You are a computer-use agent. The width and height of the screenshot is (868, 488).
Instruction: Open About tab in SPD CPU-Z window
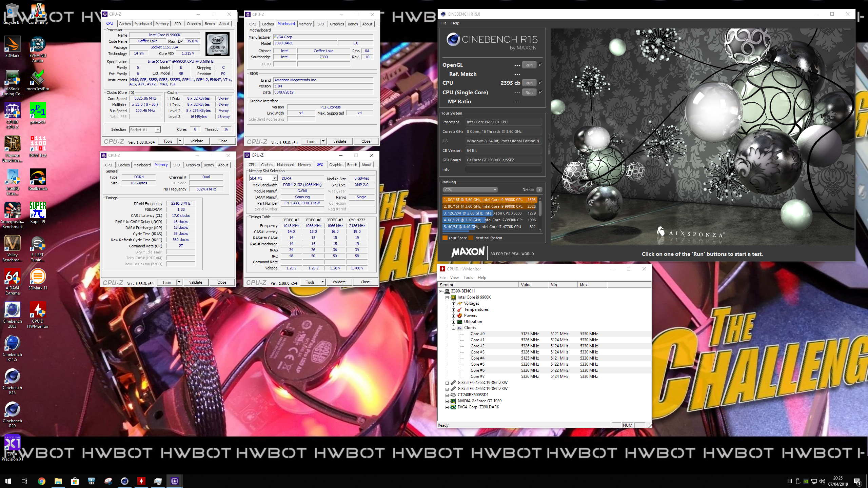coord(366,165)
